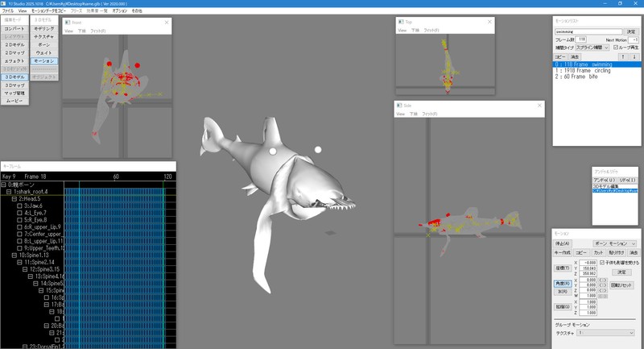
Task: Close the Front view window
Action: [167, 23]
